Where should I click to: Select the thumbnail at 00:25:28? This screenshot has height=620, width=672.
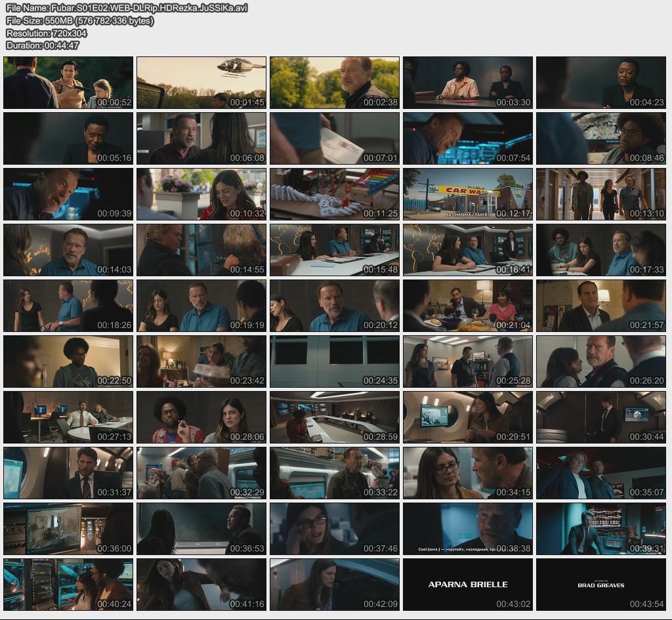coord(467,362)
